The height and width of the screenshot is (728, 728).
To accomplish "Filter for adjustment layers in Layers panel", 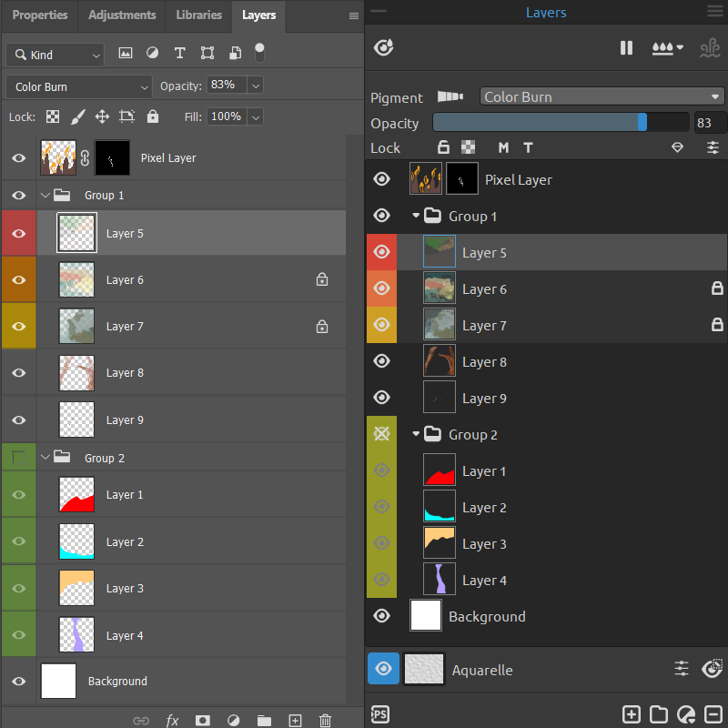I will (x=152, y=53).
